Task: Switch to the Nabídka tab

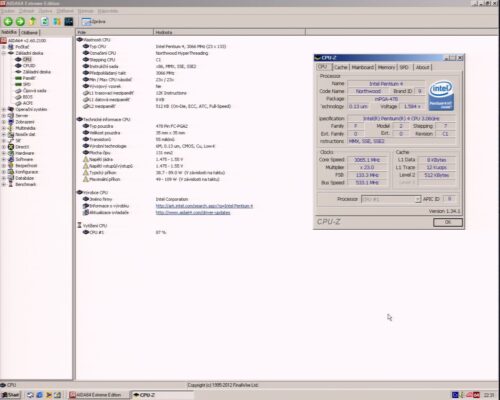Action: pos(9,32)
